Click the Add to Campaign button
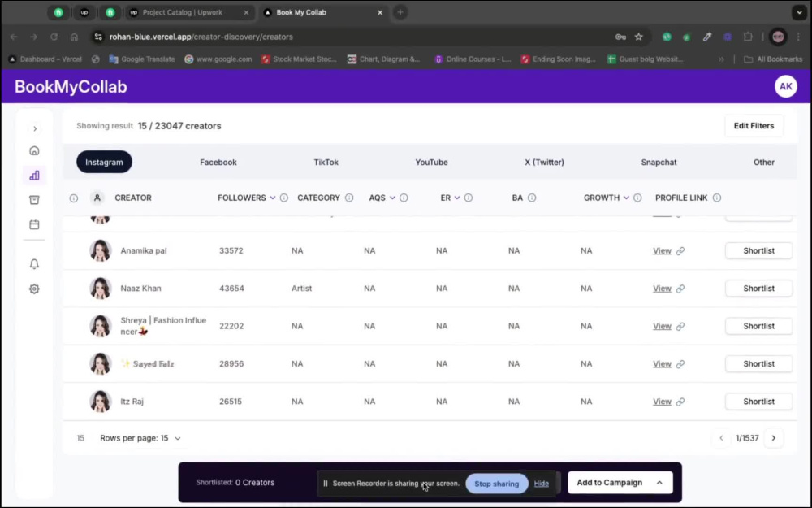The width and height of the screenshot is (812, 508). point(620,483)
